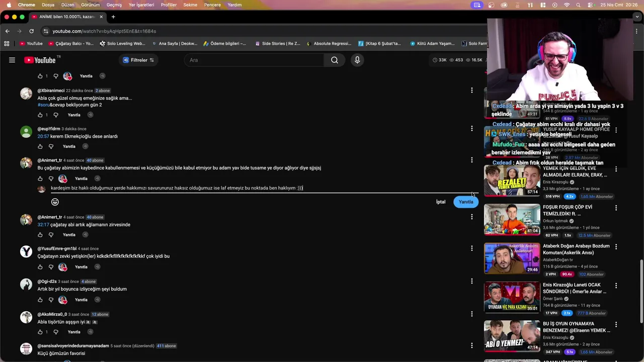Click the magnifier search button
The image size is (644, 362).
[x=335, y=60]
